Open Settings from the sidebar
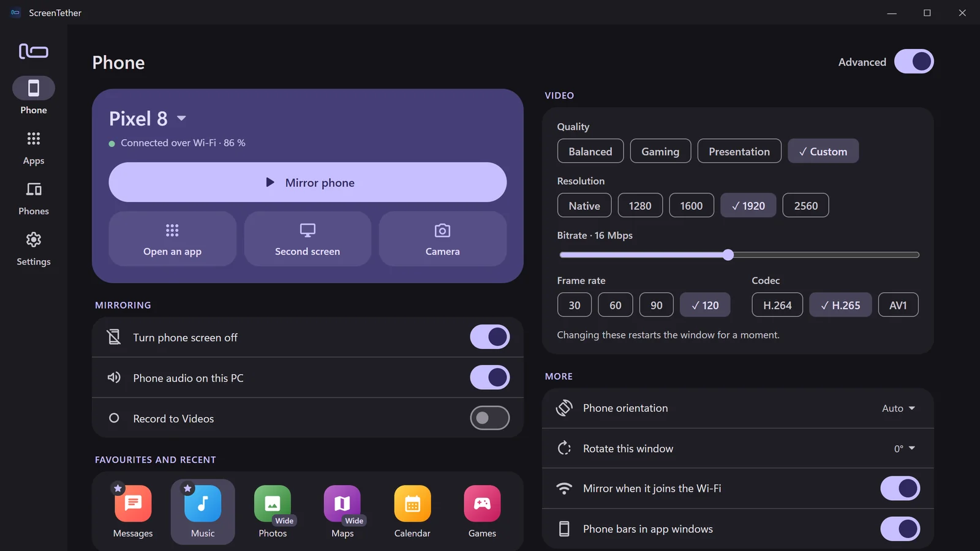This screenshot has width=980, height=551. [34, 249]
